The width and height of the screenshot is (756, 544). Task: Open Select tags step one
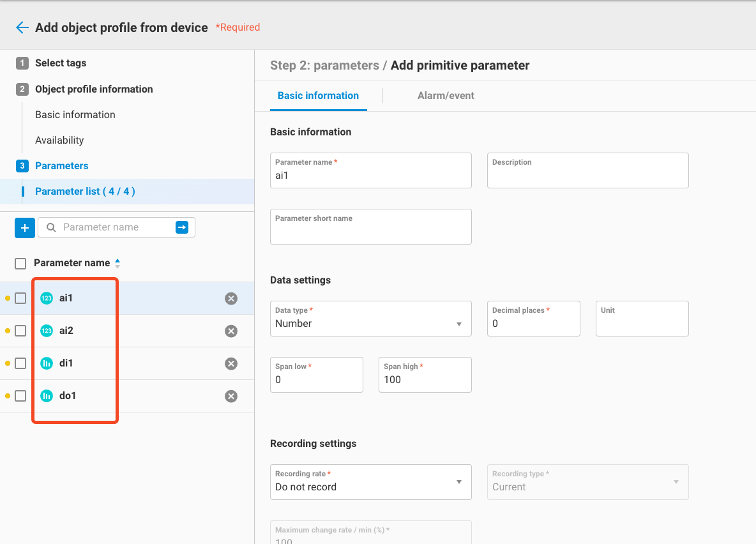tap(61, 63)
